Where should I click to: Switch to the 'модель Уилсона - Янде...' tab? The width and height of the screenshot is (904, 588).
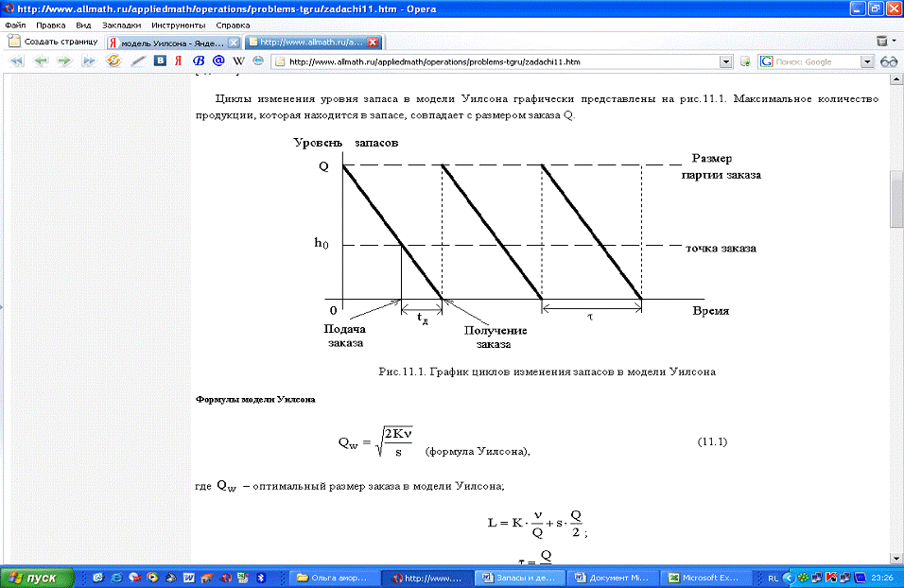coord(174,43)
